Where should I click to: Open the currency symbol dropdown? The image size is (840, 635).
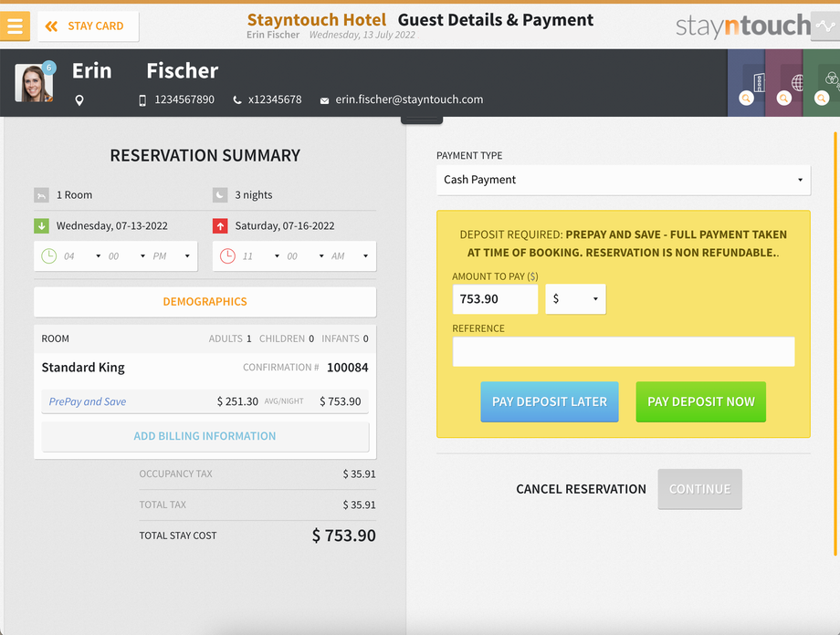(575, 298)
